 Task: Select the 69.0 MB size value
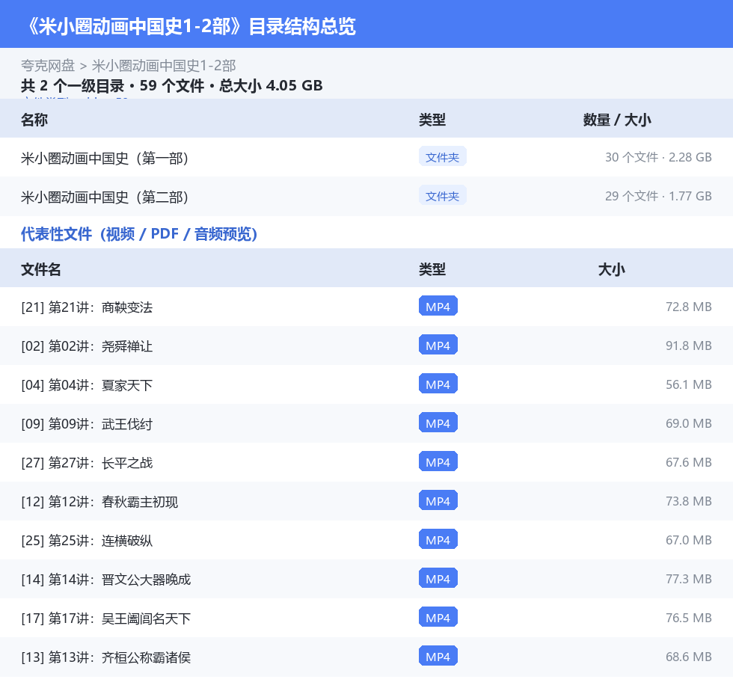click(689, 423)
